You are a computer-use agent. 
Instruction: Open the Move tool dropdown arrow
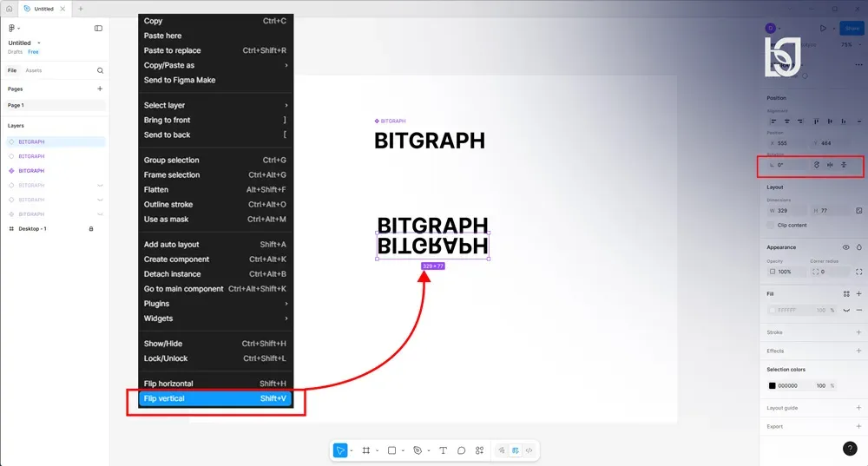click(x=352, y=450)
